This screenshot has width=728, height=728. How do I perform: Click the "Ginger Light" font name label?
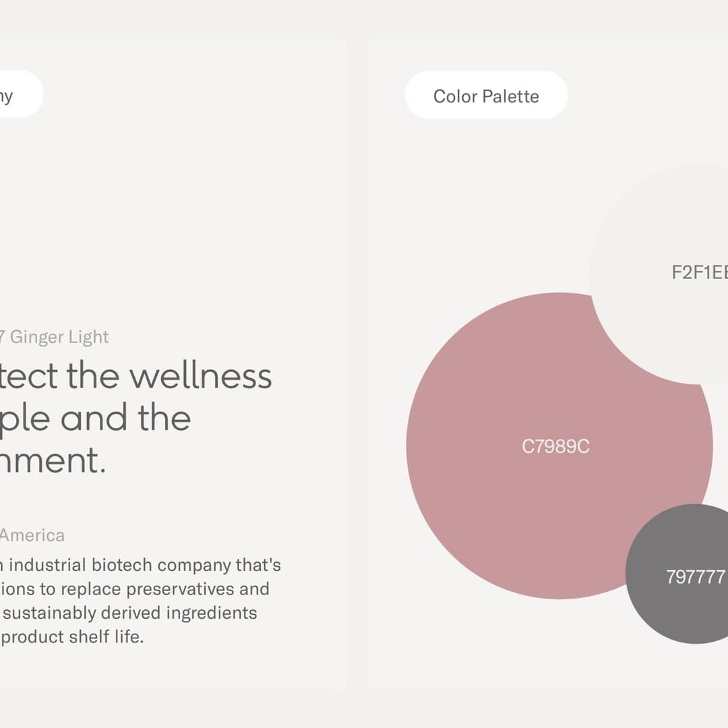coord(59,337)
